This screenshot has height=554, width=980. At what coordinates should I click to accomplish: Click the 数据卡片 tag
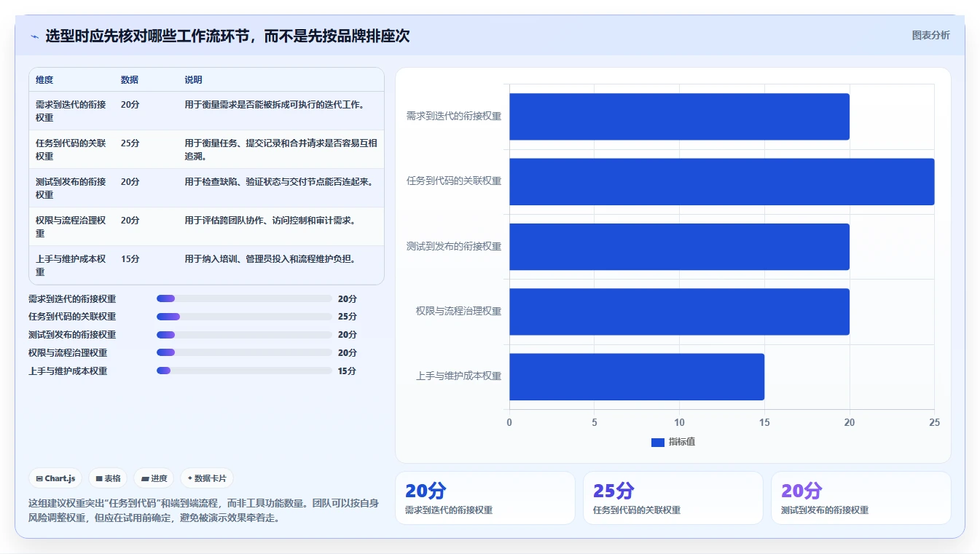[207, 478]
